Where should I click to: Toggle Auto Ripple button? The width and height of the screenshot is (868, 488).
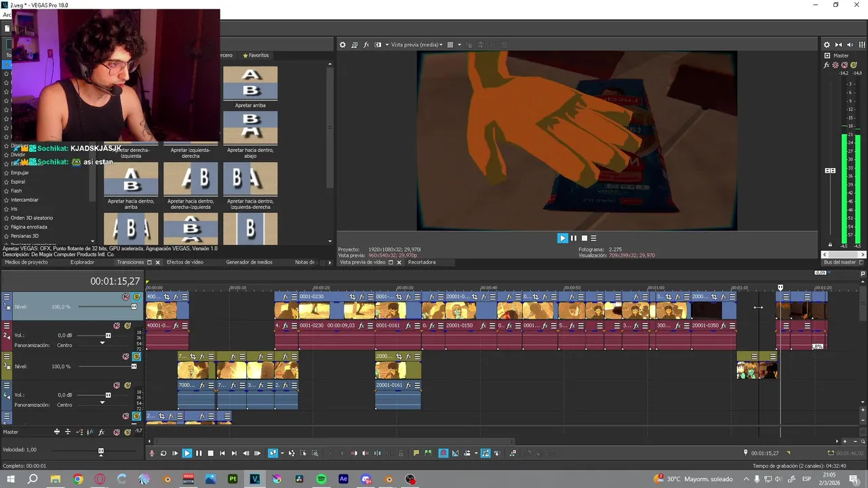pyautogui.click(x=467, y=453)
